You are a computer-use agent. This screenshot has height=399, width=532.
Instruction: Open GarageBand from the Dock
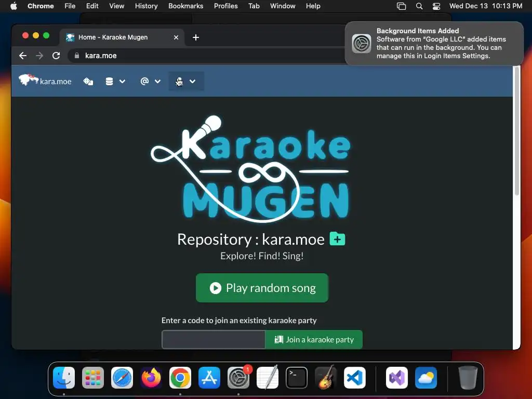326,378
